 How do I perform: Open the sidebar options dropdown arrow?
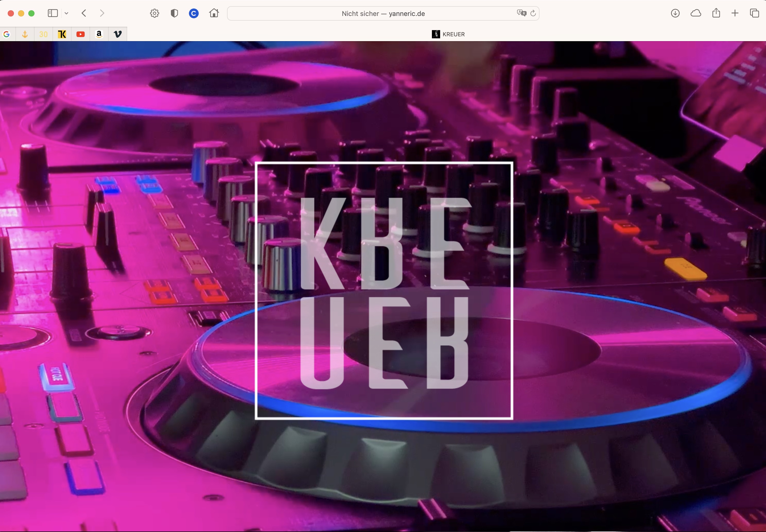click(66, 13)
